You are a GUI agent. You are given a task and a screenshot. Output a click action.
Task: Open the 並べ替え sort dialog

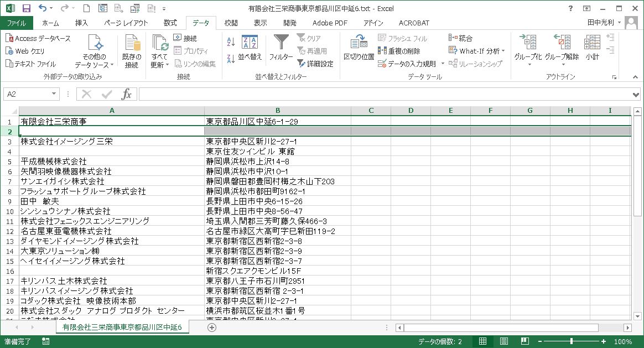click(250, 48)
